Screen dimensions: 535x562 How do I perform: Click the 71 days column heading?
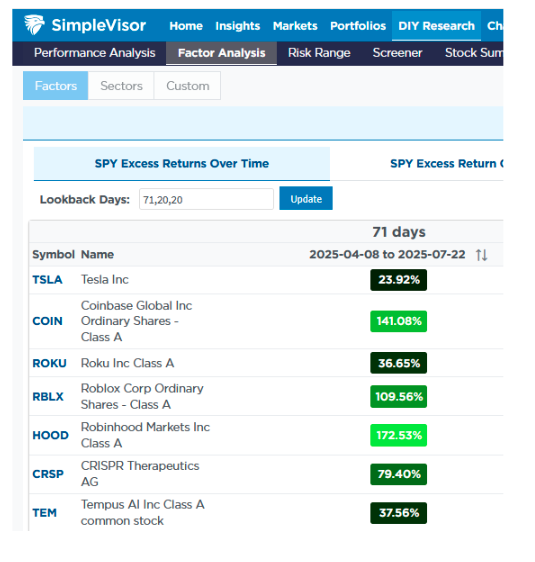coord(399,232)
